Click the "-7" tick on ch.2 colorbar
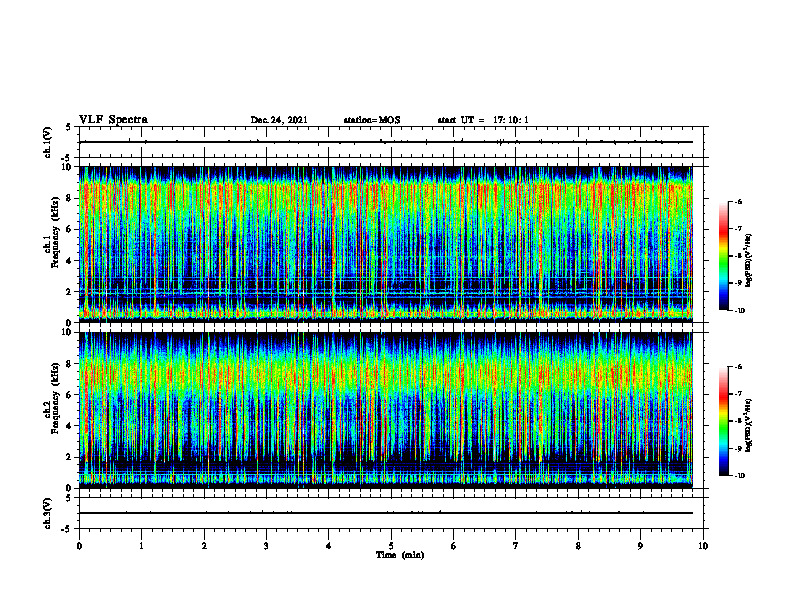This screenshot has height=612, width=792. 738,394
